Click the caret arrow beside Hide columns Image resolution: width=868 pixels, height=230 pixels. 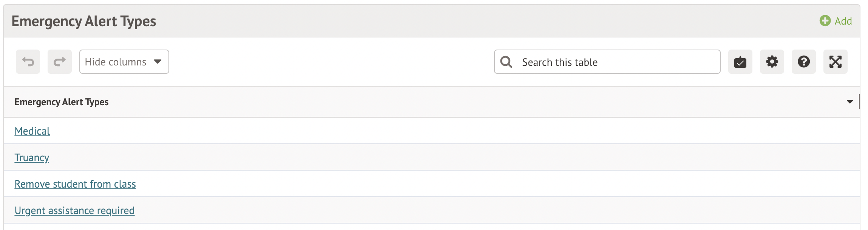(x=158, y=62)
